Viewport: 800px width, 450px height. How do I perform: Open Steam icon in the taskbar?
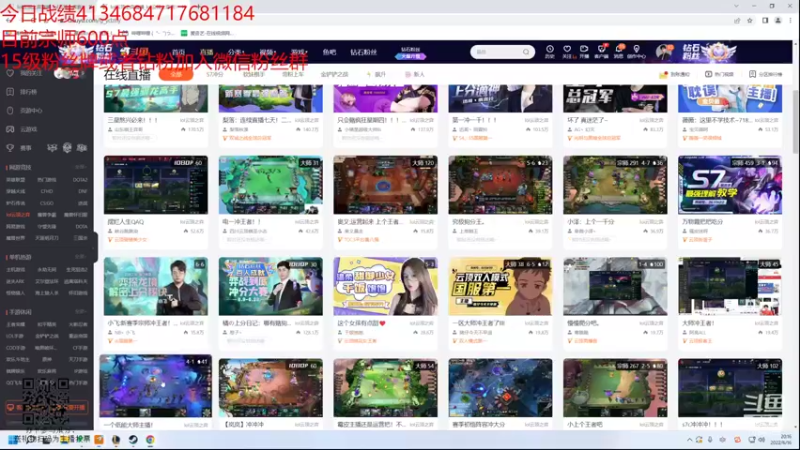click(x=133, y=440)
